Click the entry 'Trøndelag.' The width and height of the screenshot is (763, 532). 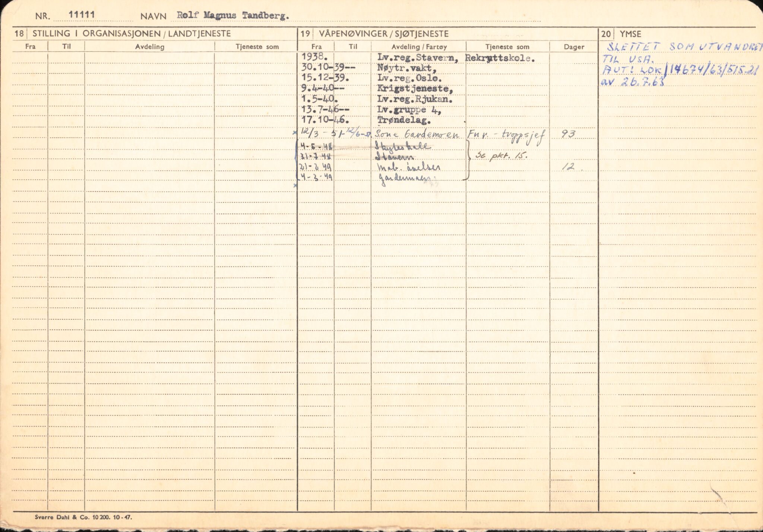[404, 121]
